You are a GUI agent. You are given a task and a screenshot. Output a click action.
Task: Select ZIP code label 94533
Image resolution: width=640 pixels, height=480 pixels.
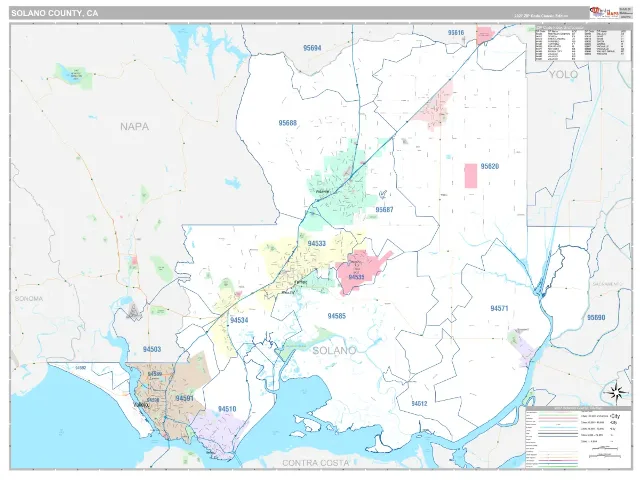click(x=317, y=244)
